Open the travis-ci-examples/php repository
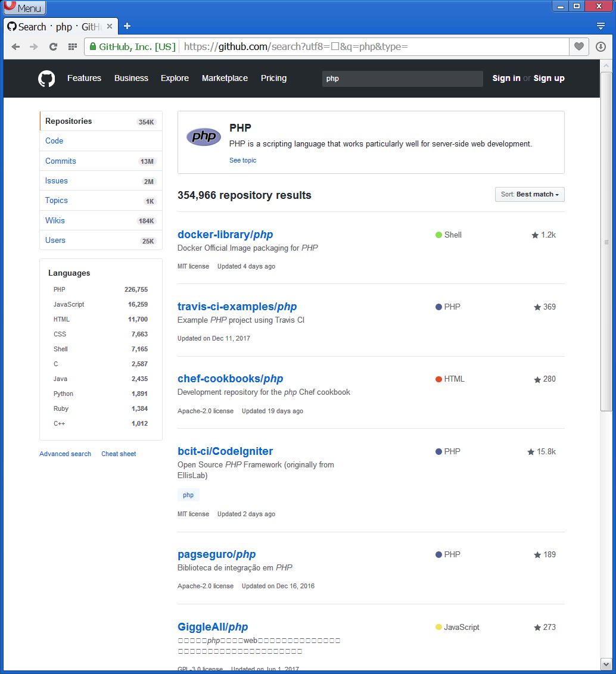This screenshot has height=674, width=616. [x=237, y=307]
